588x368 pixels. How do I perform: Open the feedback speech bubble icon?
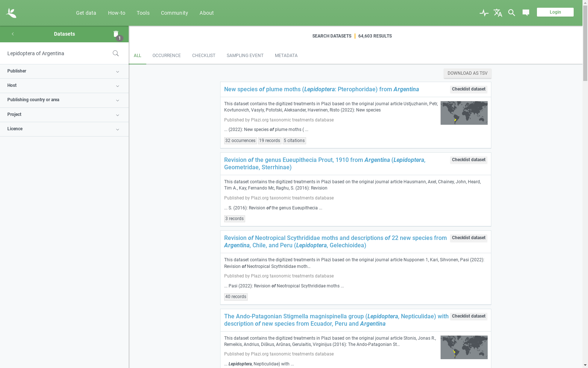(526, 13)
